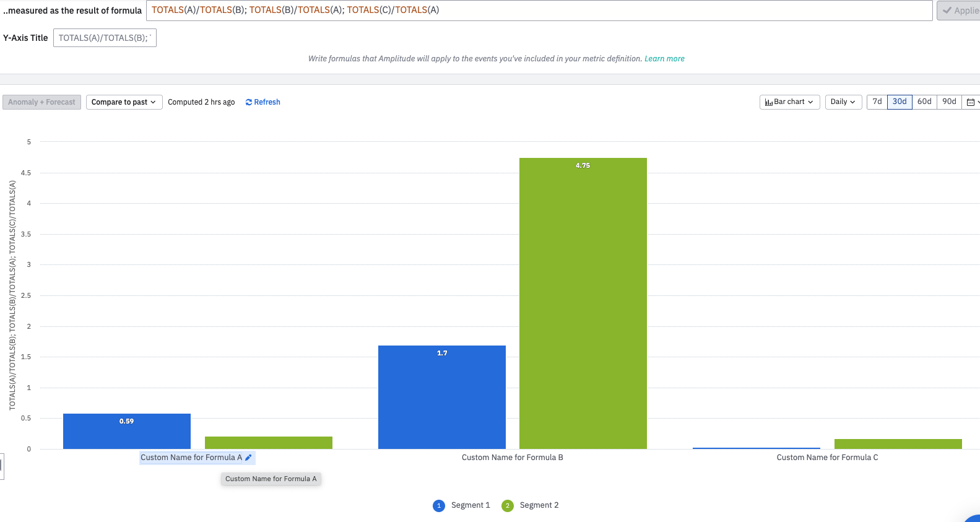
Task: Click the Computed 2 hrs ago text
Action: (201, 102)
